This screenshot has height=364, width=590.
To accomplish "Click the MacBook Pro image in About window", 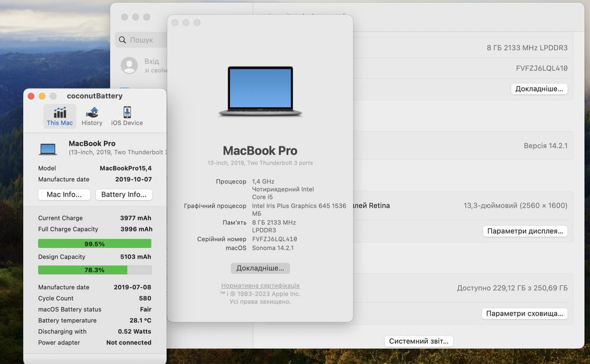I will [x=260, y=91].
